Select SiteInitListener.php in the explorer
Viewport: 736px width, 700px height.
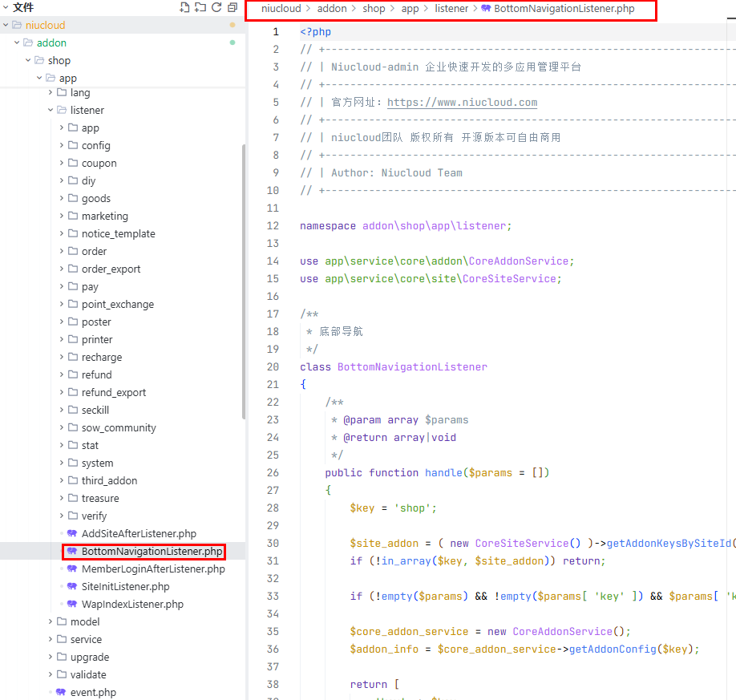[x=125, y=586]
